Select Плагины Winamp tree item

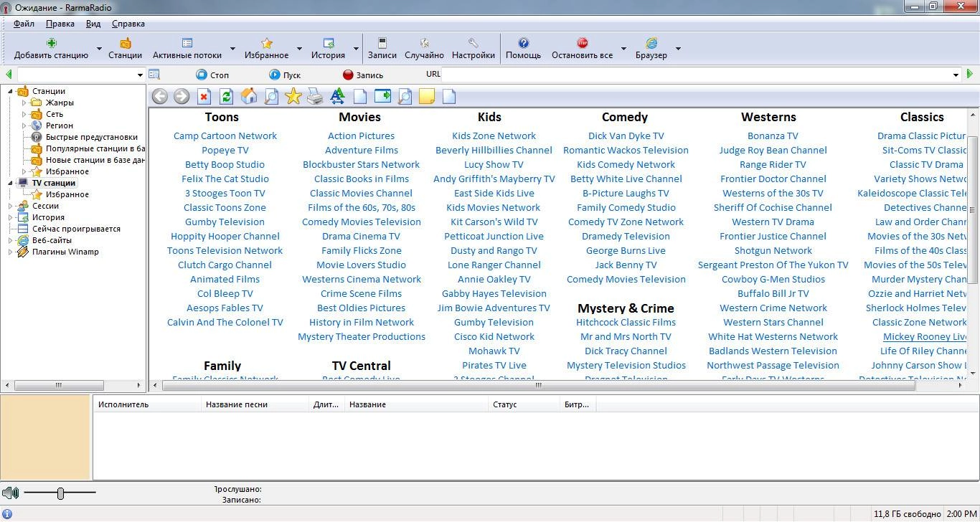65,252
